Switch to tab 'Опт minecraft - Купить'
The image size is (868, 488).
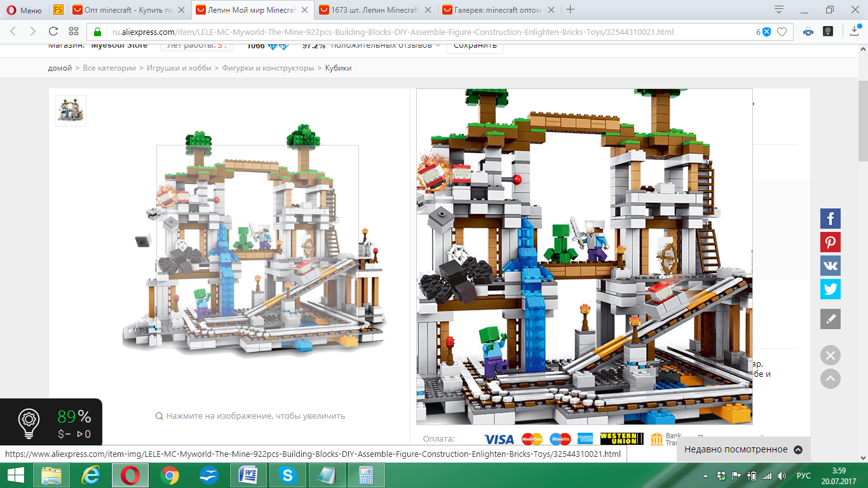tap(130, 10)
